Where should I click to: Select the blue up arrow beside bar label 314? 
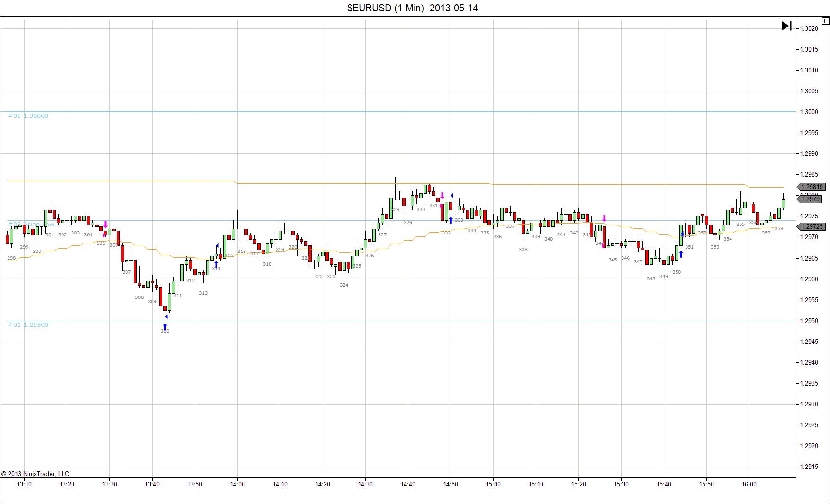pos(217,264)
